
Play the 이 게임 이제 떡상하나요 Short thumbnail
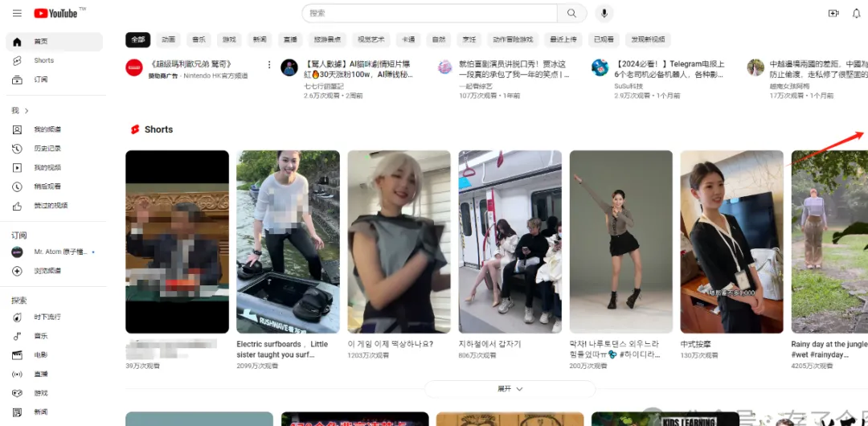coord(399,241)
